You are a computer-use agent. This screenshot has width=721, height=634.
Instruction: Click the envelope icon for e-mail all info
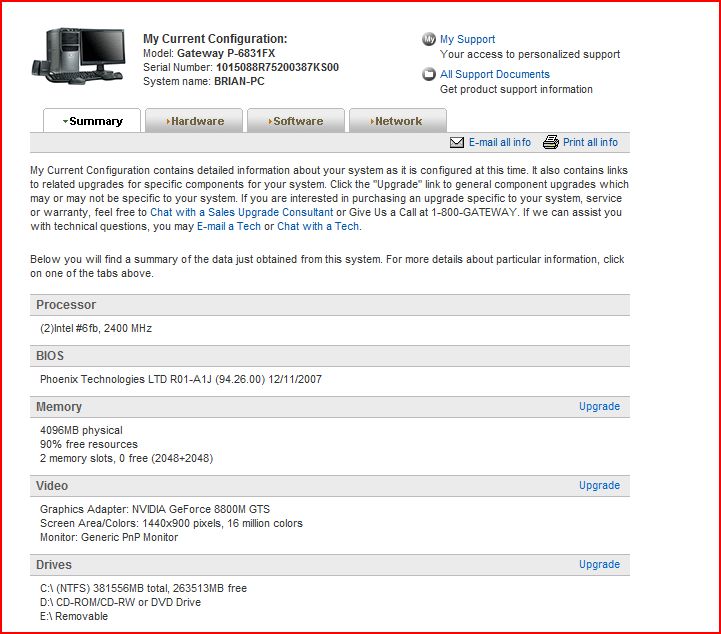(x=457, y=143)
